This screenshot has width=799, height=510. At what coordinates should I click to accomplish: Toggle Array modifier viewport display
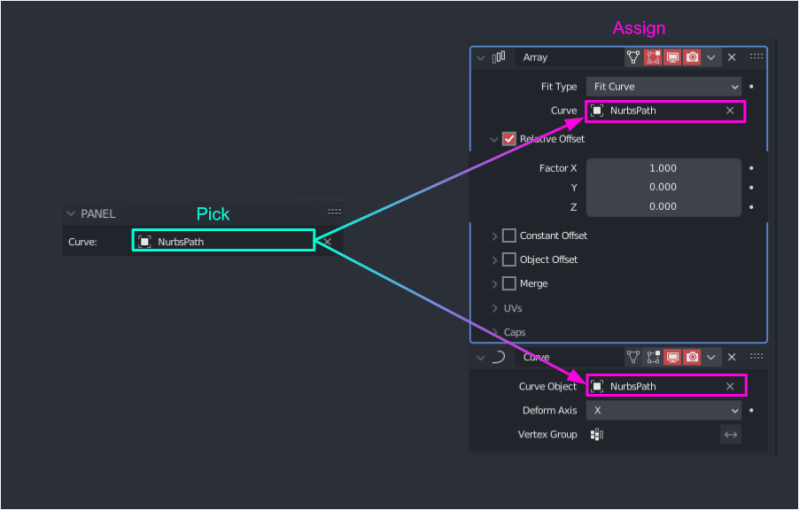tap(673, 57)
